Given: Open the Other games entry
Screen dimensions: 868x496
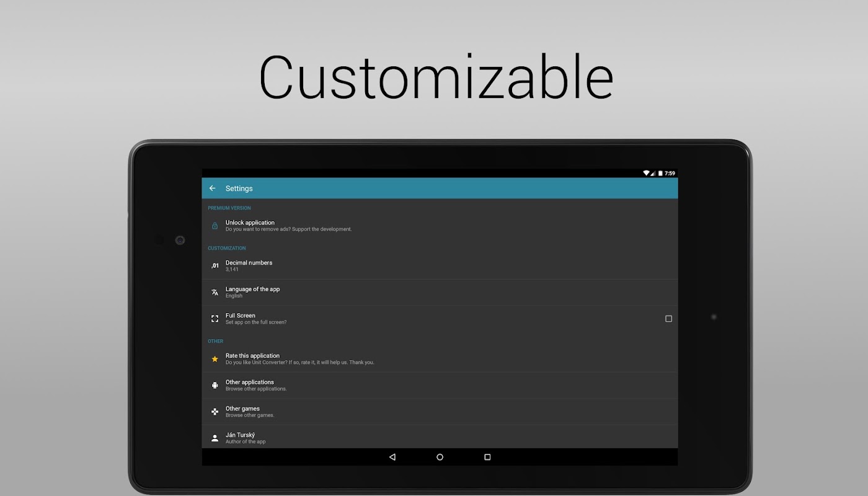Looking at the screenshot, I should (x=440, y=412).
